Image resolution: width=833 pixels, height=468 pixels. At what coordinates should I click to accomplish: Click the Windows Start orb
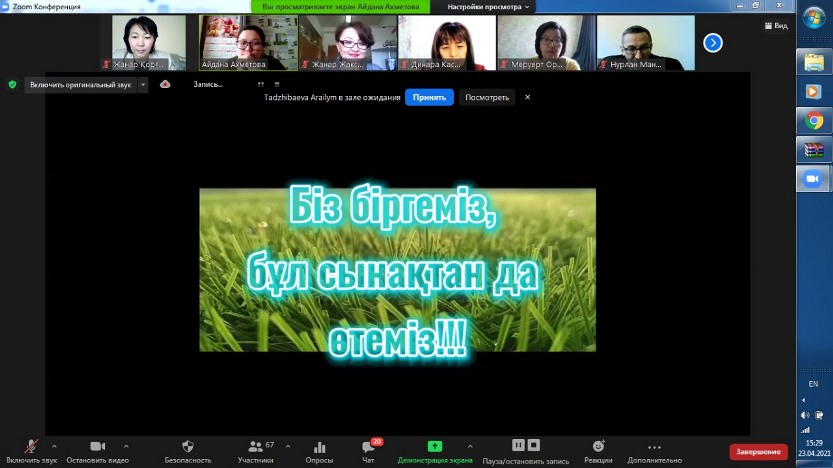[x=814, y=18]
